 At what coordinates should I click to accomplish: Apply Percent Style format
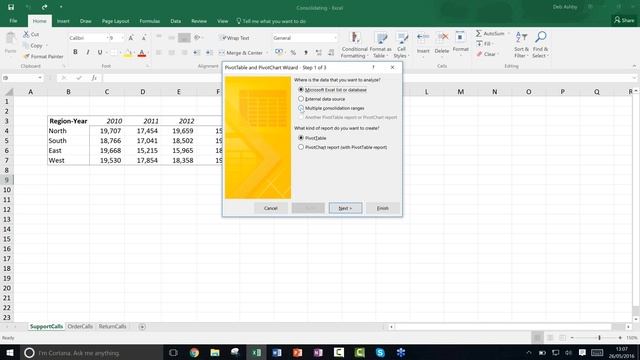pos(293,53)
